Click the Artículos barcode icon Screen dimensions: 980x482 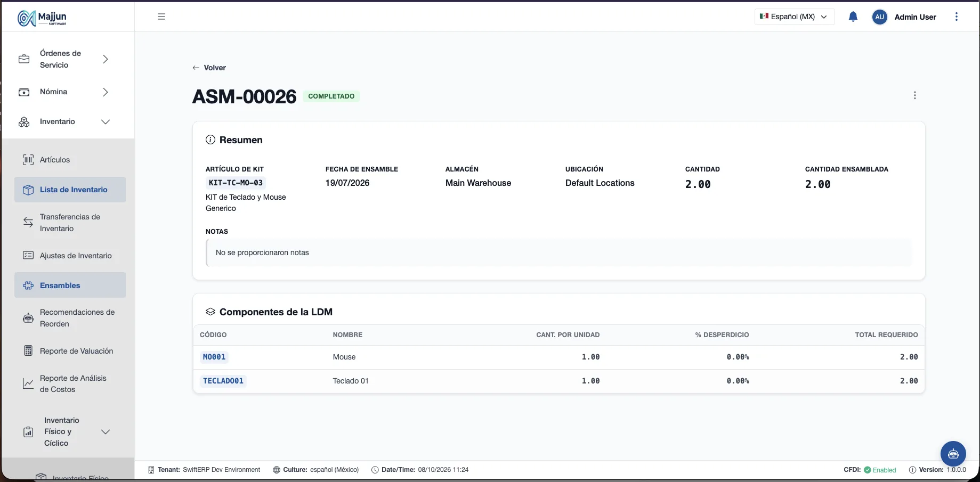[x=28, y=160]
